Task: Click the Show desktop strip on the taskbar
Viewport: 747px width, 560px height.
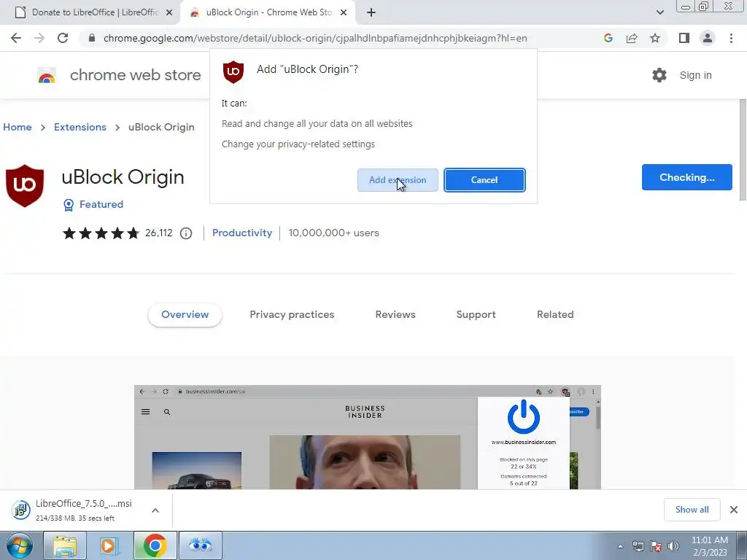Action: pyautogui.click(x=742, y=545)
